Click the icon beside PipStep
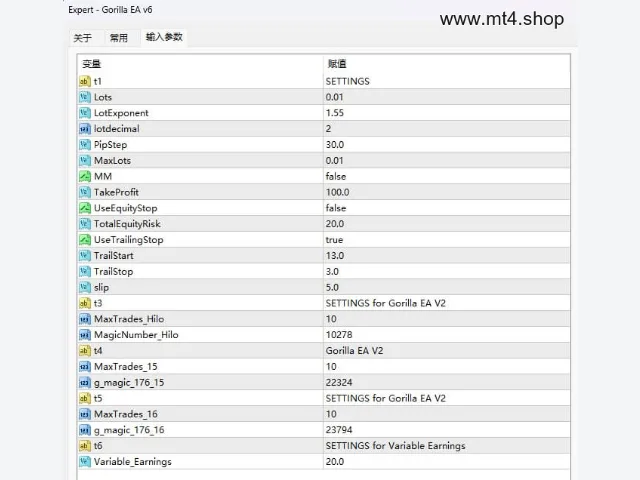640x480 pixels. tap(84, 144)
